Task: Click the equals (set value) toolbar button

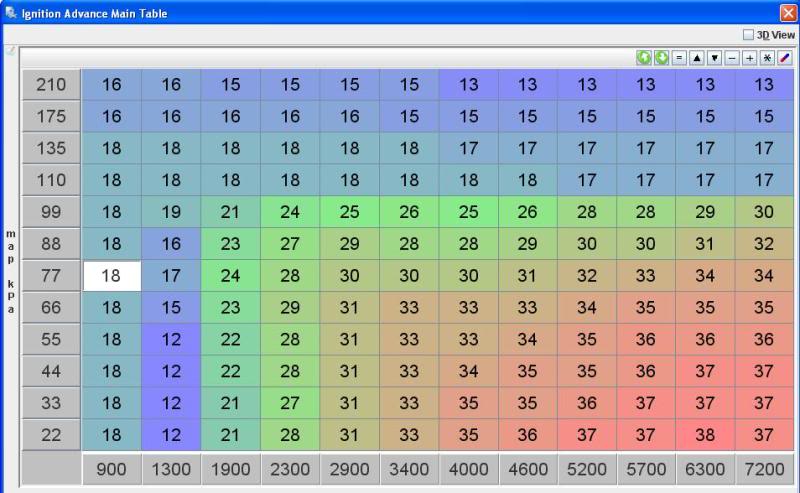Action: tap(679, 58)
